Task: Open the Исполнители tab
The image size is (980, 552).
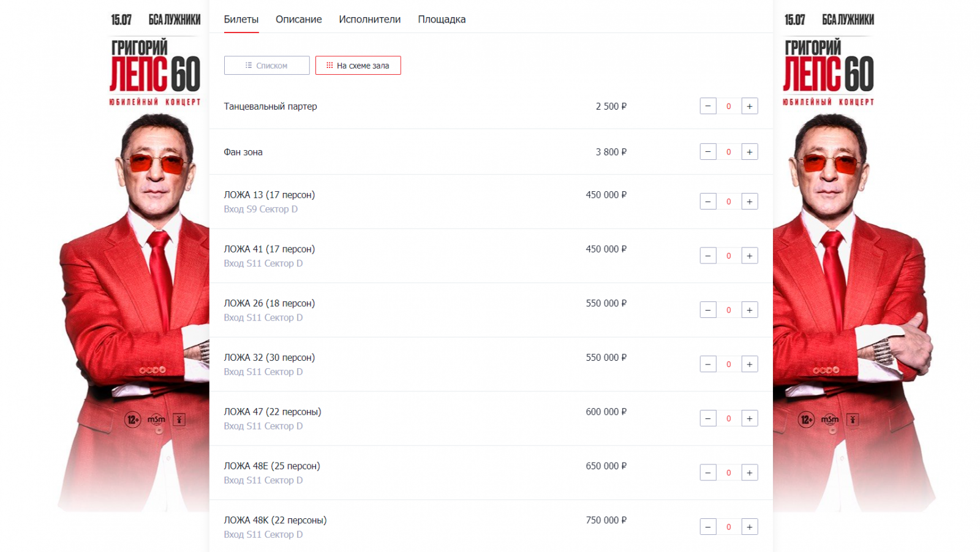Action: coord(370,20)
